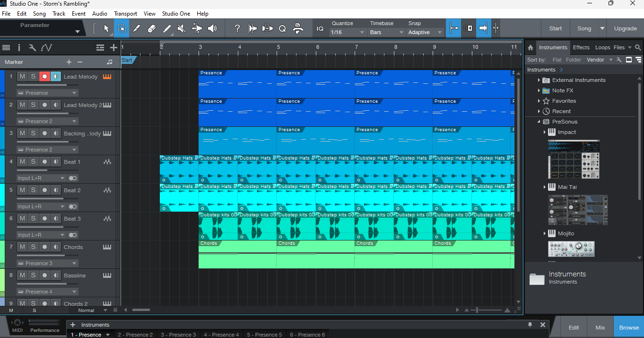Select the Listen (speaker) tool

pos(212,28)
